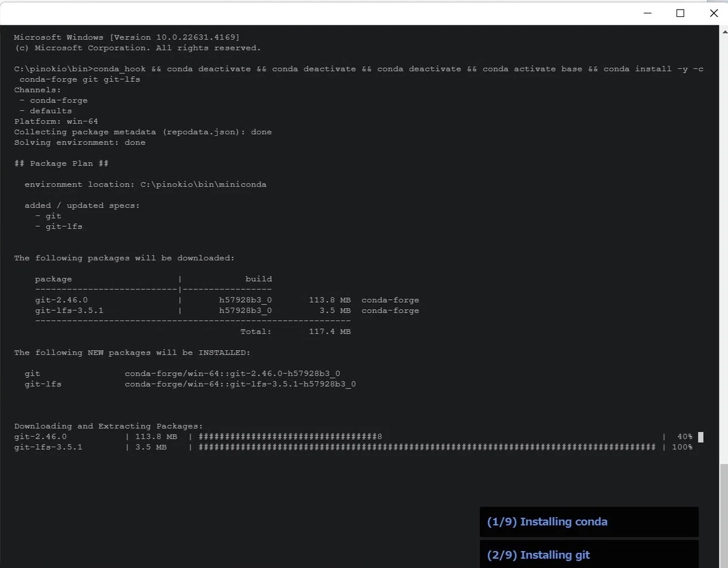Click the "Microsoft Windows [Version 10.0.22631.4169]" line

(x=127, y=38)
